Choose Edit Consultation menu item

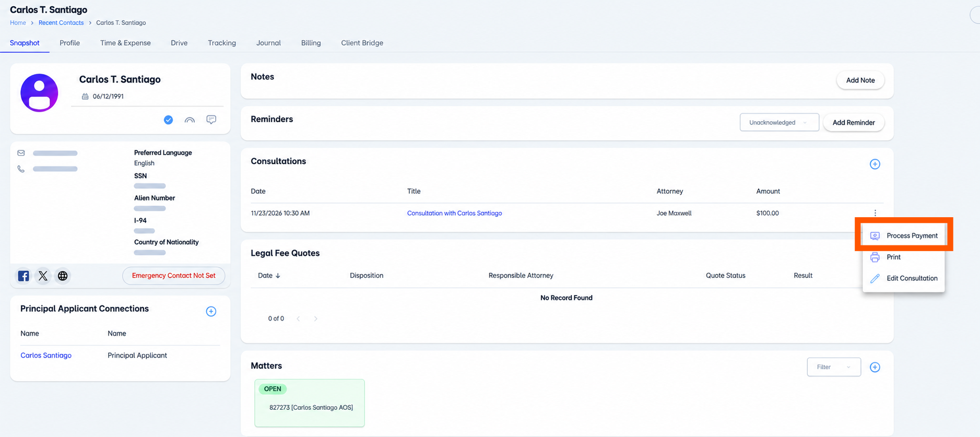click(904, 278)
